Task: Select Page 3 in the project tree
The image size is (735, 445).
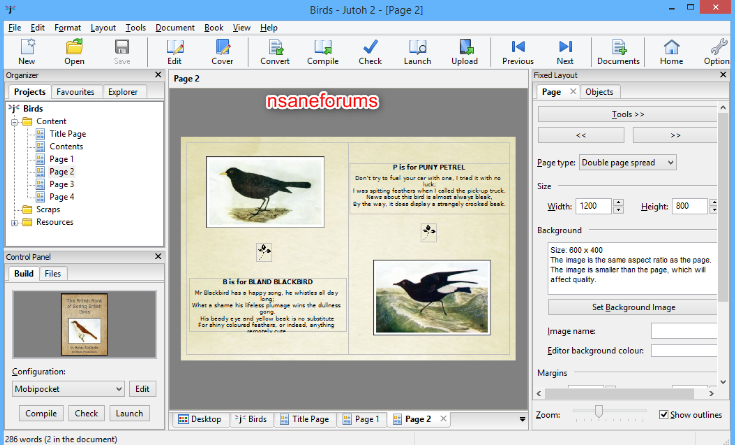Action: (62, 184)
